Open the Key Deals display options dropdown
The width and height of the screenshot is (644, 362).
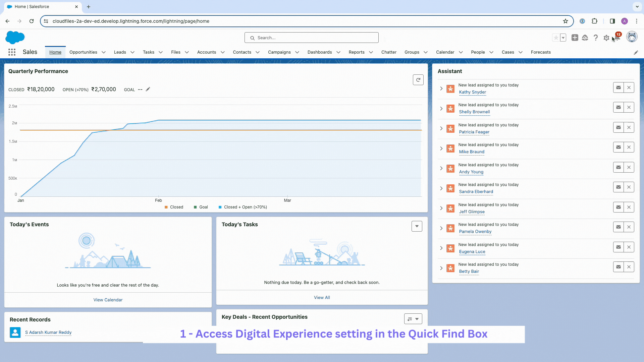pyautogui.click(x=413, y=319)
